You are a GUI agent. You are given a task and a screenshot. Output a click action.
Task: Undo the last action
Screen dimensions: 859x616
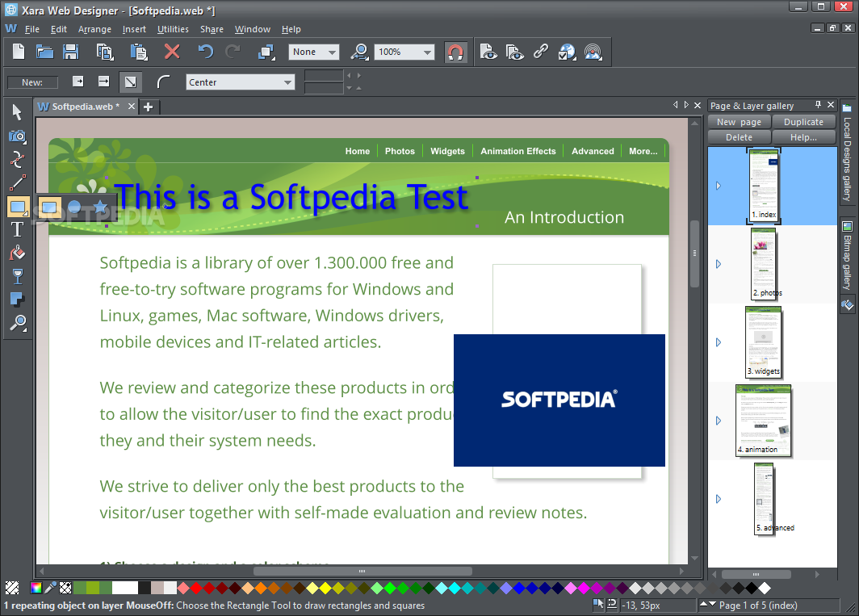pos(205,52)
